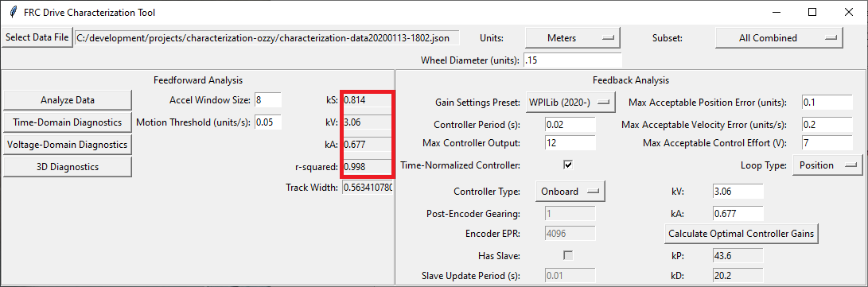The image size is (868, 287).
Task: Select the feedforward kV value field
Action: [367, 122]
